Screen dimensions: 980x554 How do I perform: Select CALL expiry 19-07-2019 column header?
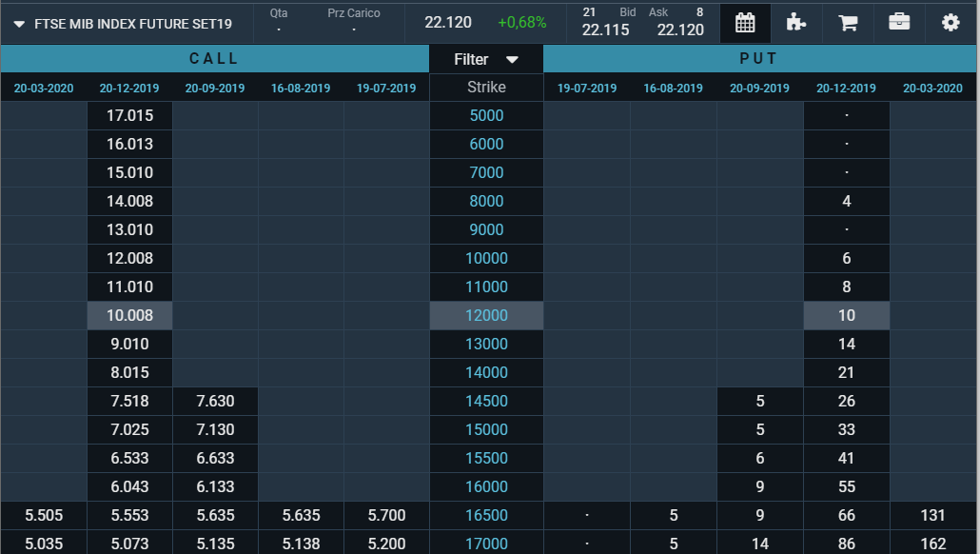click(x=386, y=89)
